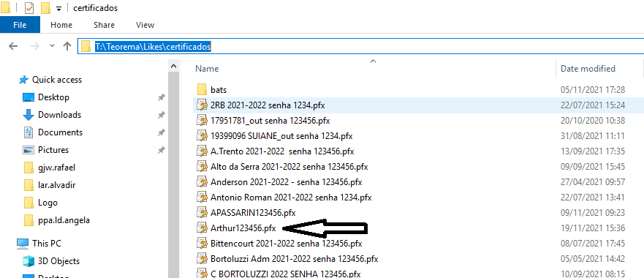Viewport: 644px width, 278px height.
Task: Open the Share ribbon tab
Action: tap(104, 25)
